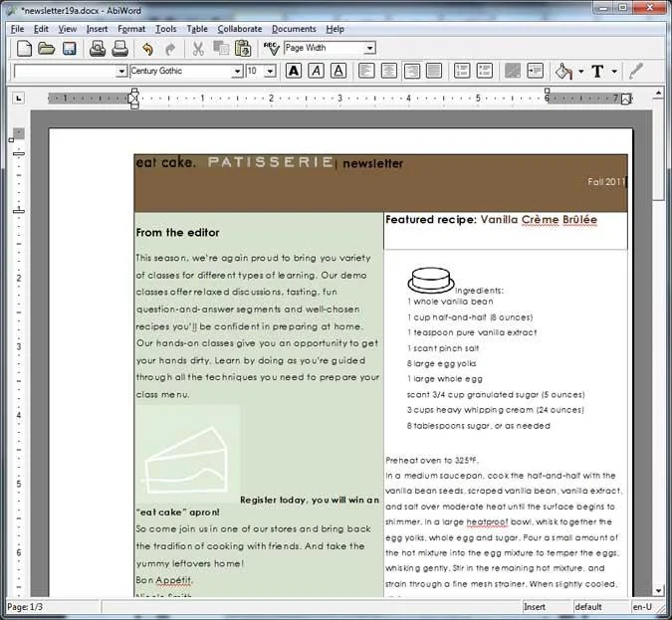Viewport: 672px width, 620px height.
Task: Open the File menu
Action: point(17,29)
